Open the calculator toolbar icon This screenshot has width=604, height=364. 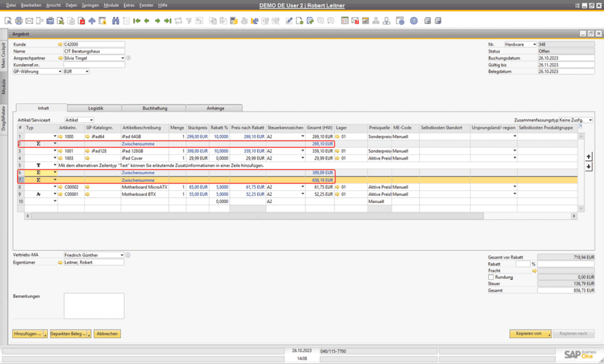pos(365,21)
